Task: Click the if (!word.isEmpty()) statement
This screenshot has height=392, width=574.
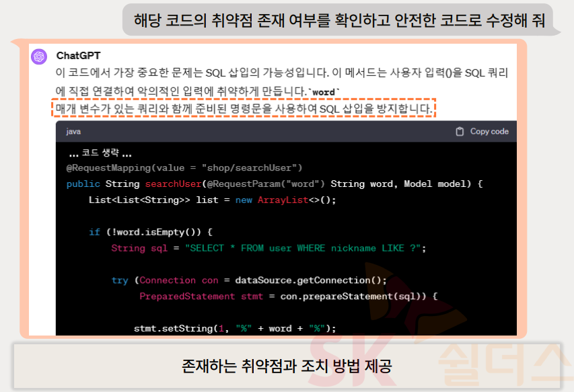Action: (x=150, y=232)
